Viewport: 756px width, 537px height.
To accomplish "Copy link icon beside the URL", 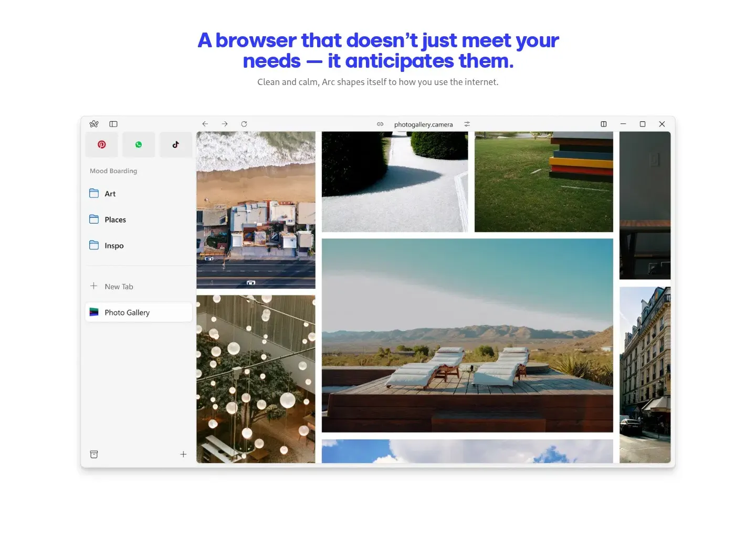I will (x=380, y=124).
